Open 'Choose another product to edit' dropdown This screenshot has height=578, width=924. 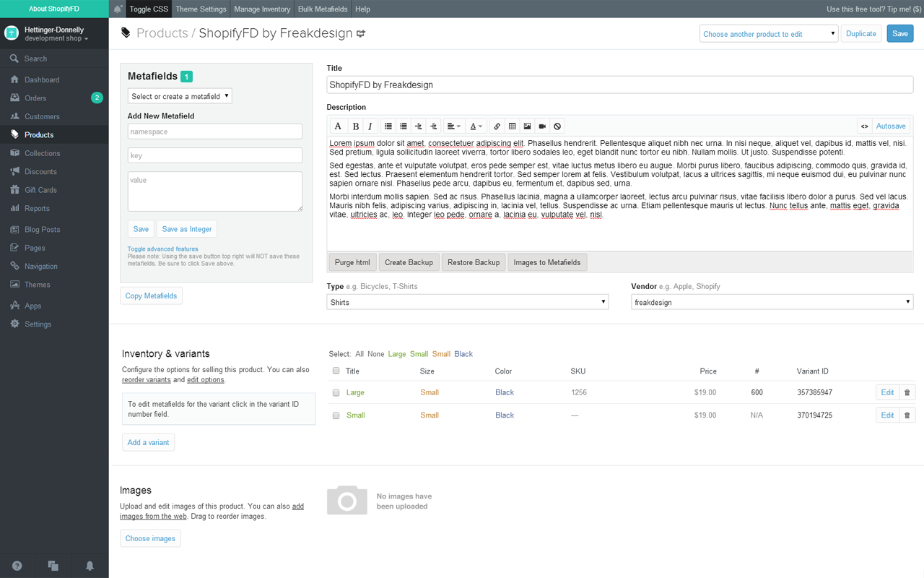coord(768,34)
